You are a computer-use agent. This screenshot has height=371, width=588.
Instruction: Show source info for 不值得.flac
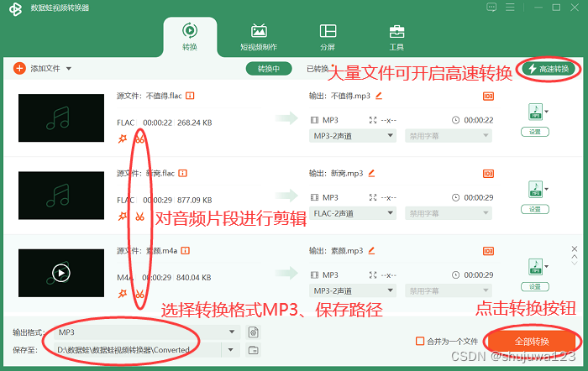190,96
